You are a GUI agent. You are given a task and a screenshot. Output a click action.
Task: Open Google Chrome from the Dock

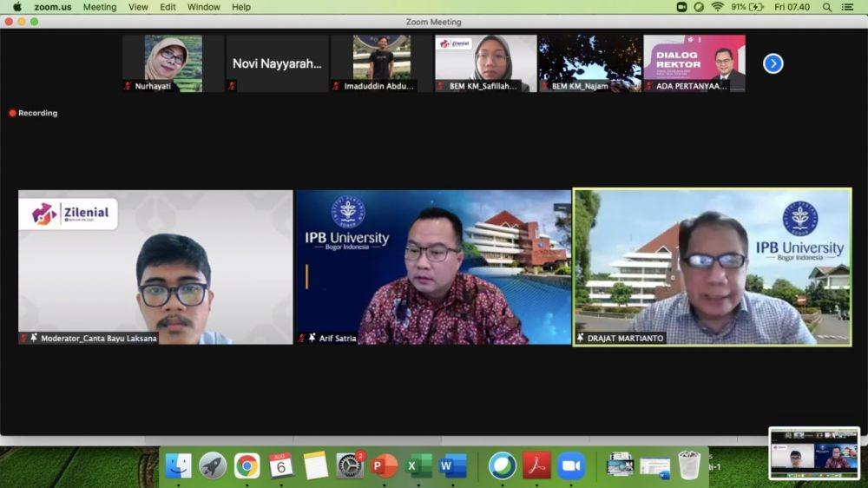coord(247,465)
